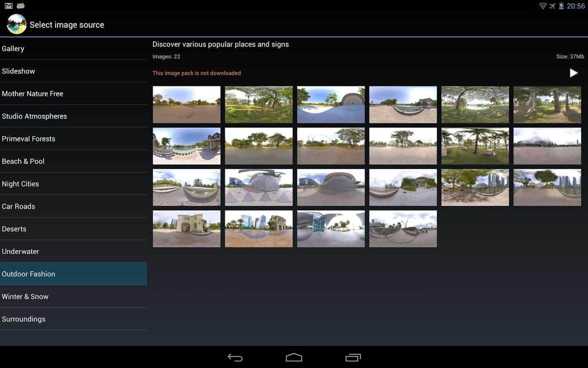Tap the play arrow to download pack
The height and width of the screenshot is (368, 588).
pyautogui.click(x=573, y=73)
